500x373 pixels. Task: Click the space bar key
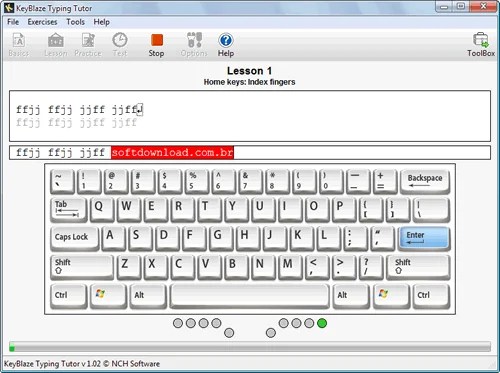tap(250, 295)
